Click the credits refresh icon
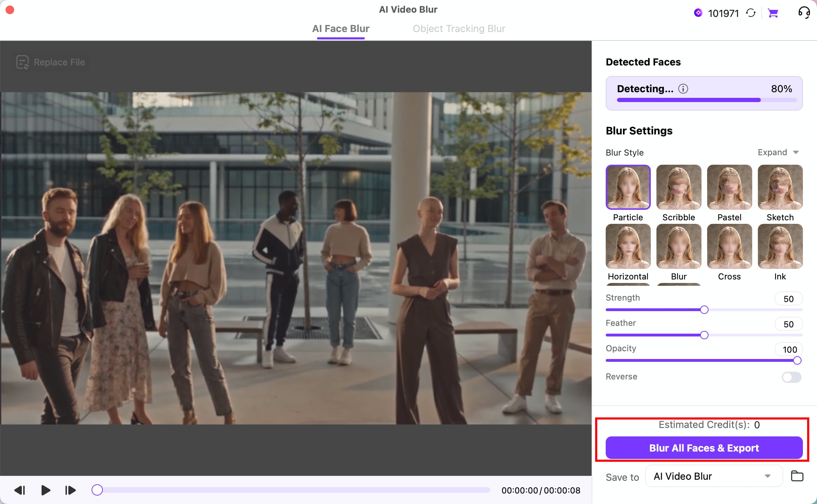This screenshot has width=817, height=504. coord(751,13)
